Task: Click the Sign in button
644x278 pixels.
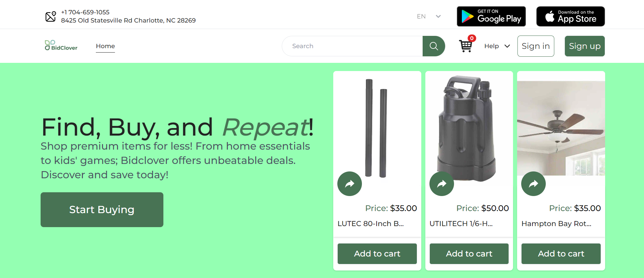Action: tap(536, 46)
